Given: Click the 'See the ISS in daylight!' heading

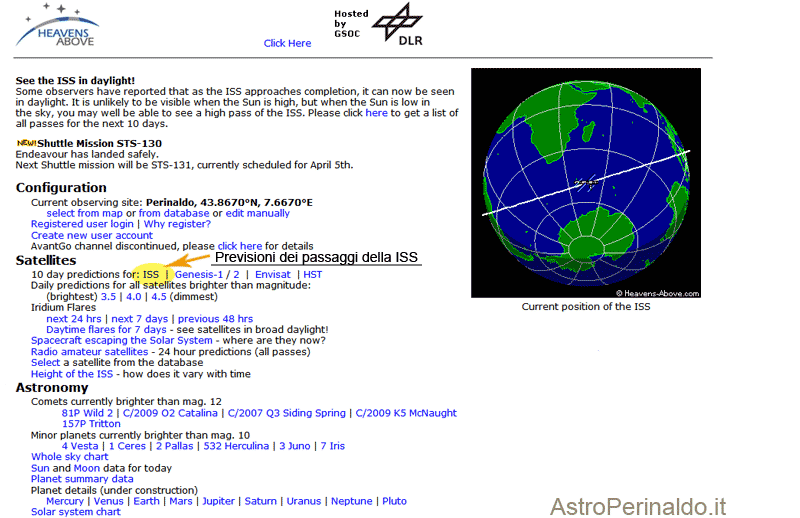Looking at the screenshot, I should click(75, 81).
